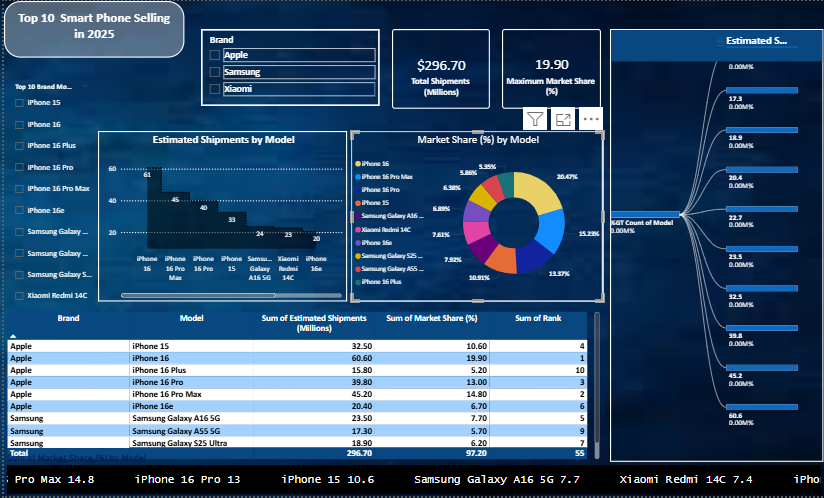
Task: Open more options ellipsis on donut chart
Action: click(x=591, y=120)
